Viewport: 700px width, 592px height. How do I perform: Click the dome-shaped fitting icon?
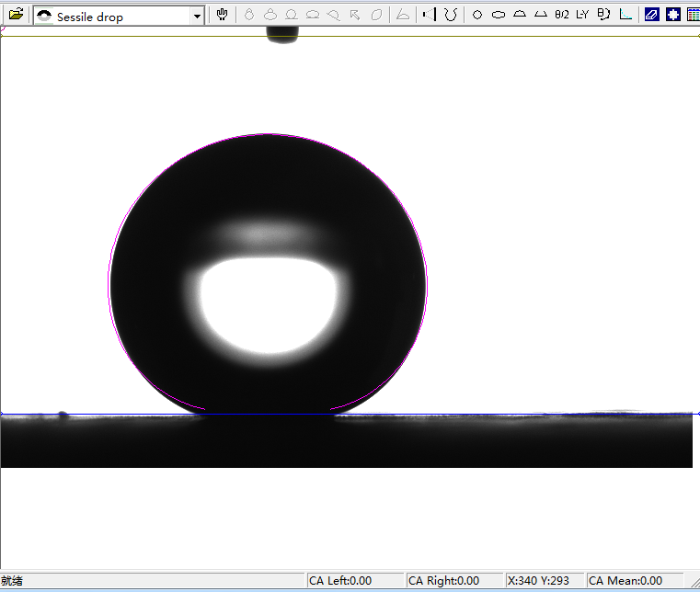[x=519, y=15]
